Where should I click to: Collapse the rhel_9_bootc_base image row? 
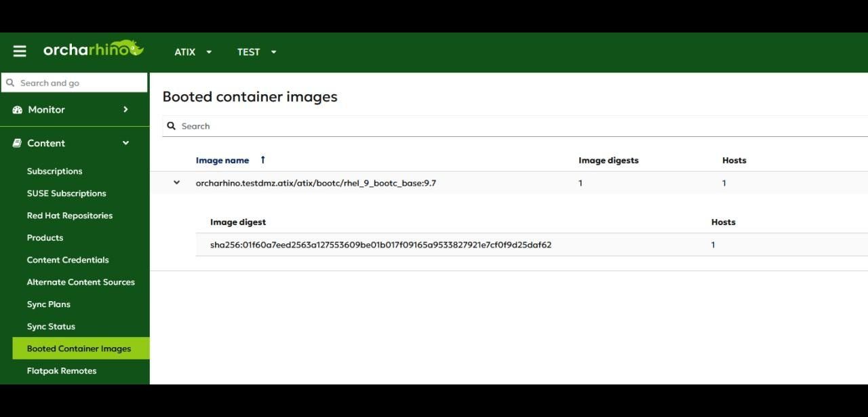tap(177, 182)
